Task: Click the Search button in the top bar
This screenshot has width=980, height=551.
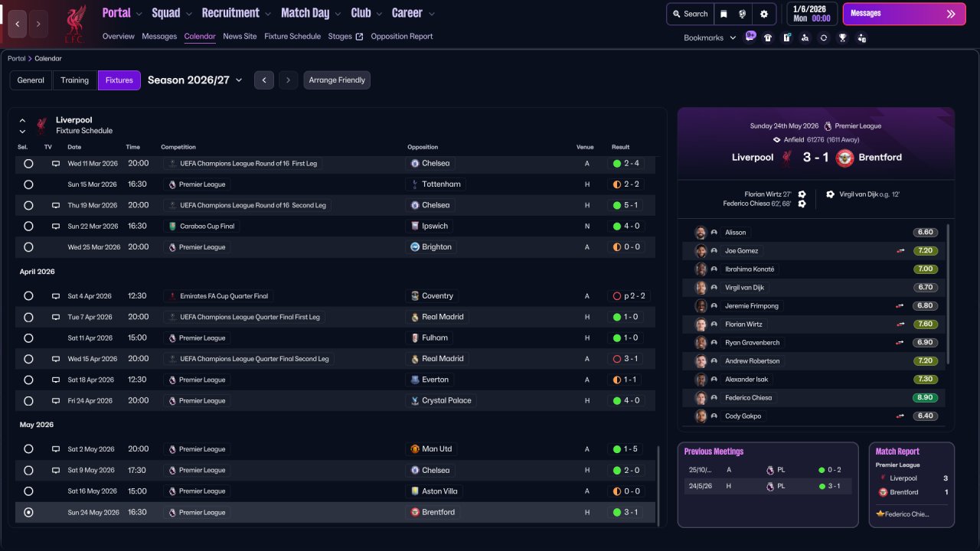Action: coord(689,14)
